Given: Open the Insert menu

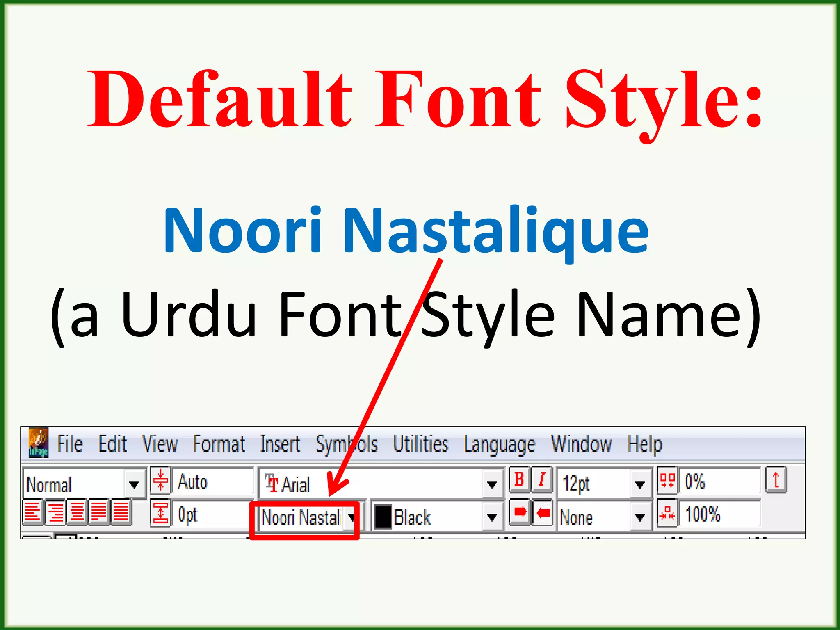Looking at the screenshot, I should [x=280, y=444].
